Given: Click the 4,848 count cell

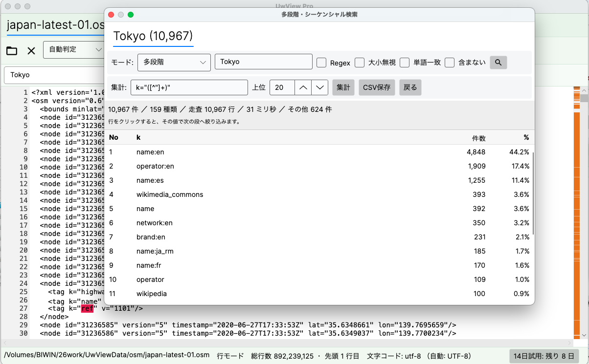Looking at the screenshot, I should point(476,152).
